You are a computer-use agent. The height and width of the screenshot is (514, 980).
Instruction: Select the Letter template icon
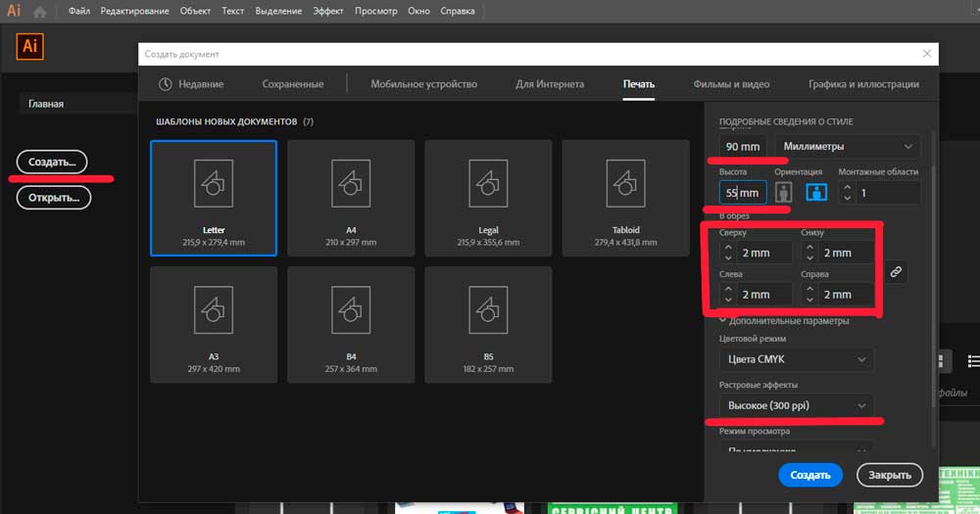point(214,184)
